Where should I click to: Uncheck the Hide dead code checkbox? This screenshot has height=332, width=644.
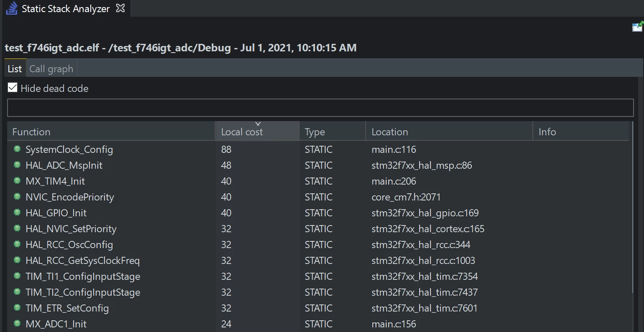pos(13,88)
